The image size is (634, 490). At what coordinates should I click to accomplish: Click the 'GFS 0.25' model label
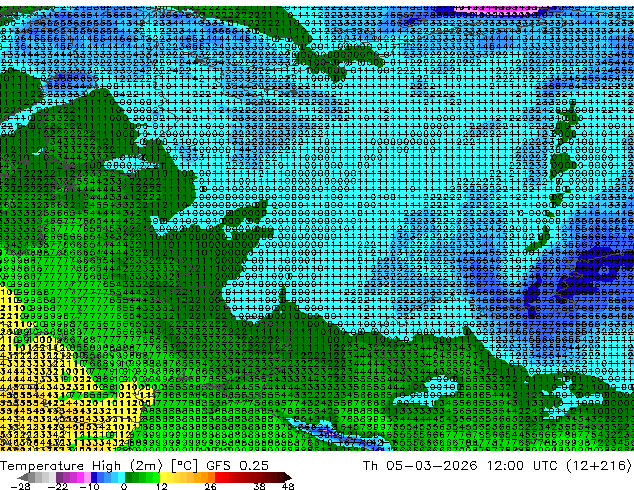click(237, 466)
